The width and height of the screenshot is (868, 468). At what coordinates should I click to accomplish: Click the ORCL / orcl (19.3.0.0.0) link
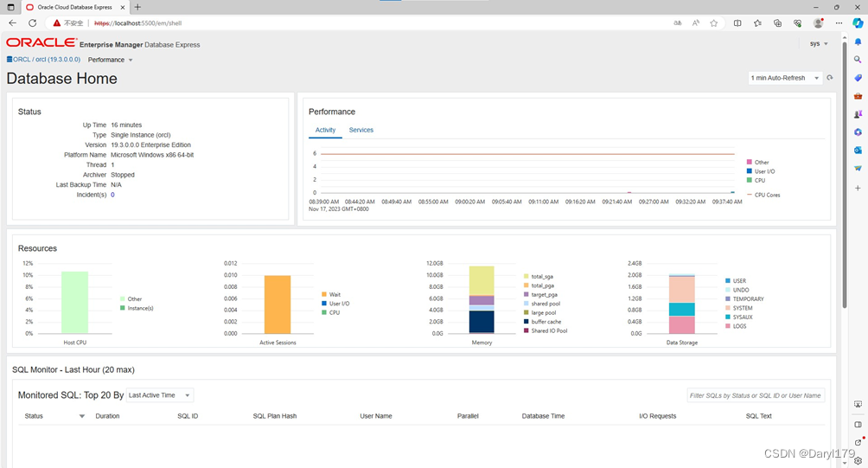[x=44, y=60]
